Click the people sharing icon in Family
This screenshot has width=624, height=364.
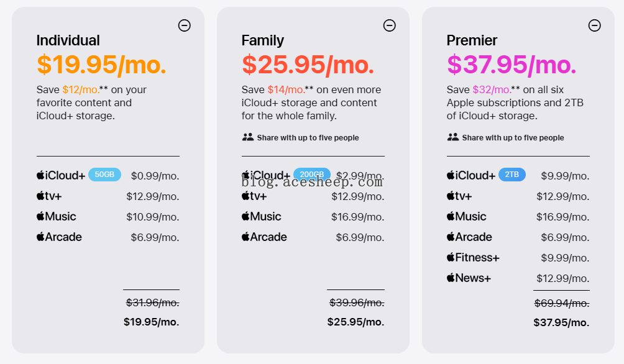(248, 137)
